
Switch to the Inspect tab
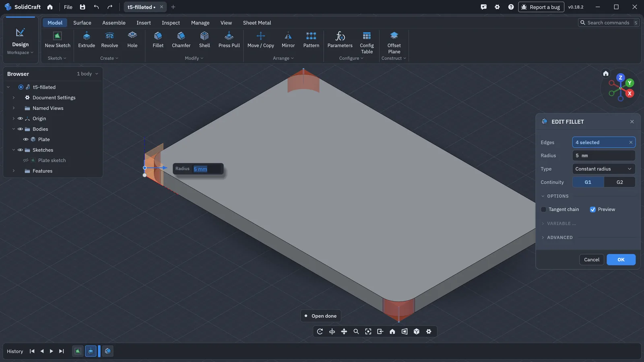171,23
